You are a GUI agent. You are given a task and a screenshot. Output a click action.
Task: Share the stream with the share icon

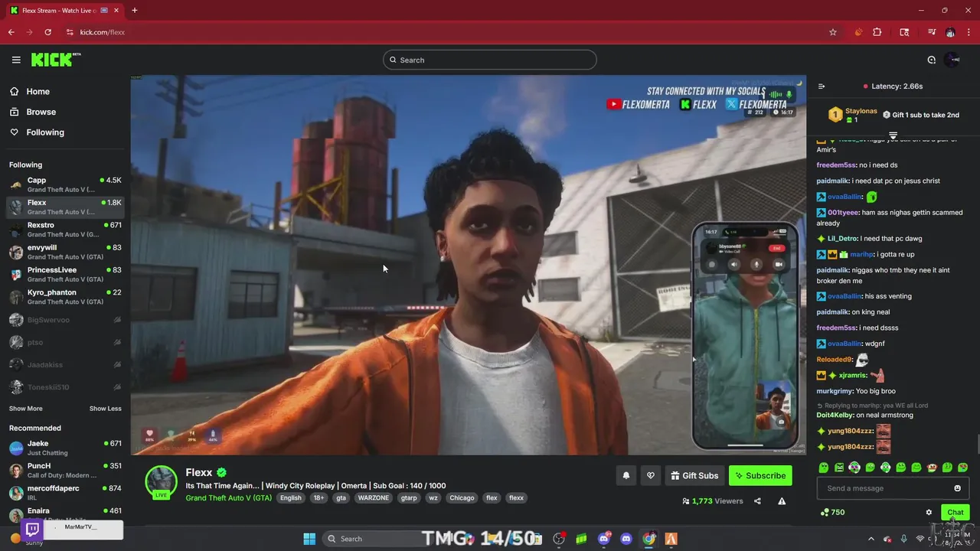[757, 501]
